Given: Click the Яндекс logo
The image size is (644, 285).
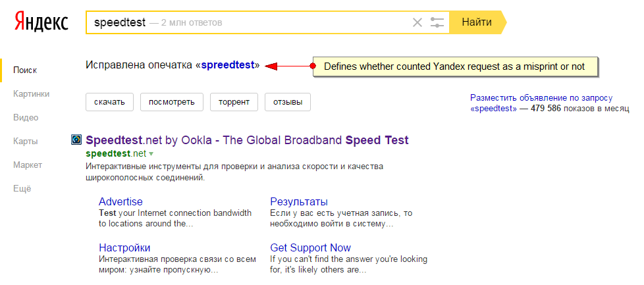Looking at the screenshot, I should [41, 21].
